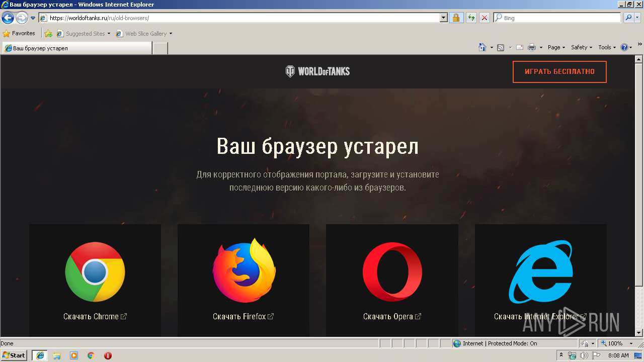
Task: Click the Internet Explorer browser logo
Action: pyautogui.click(x=541, y=271)
